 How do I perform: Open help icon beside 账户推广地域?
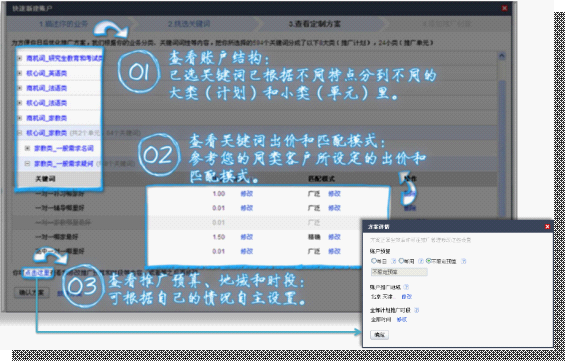pos(406,287)
